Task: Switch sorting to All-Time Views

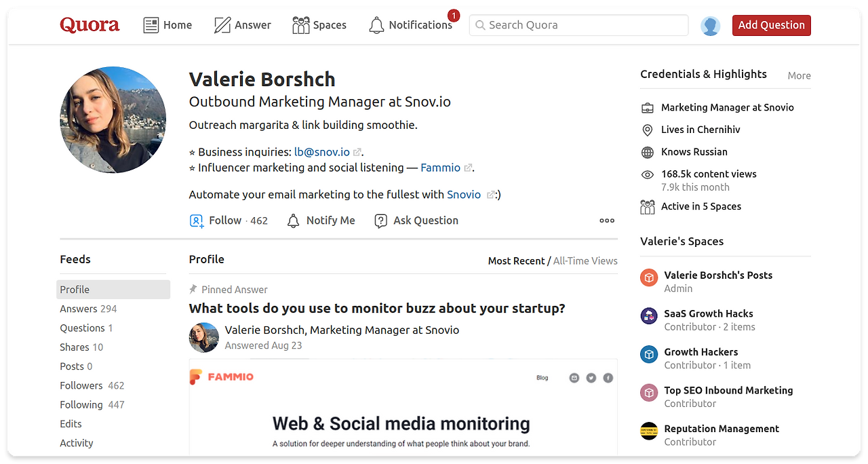Action: (x=585, y=260)
